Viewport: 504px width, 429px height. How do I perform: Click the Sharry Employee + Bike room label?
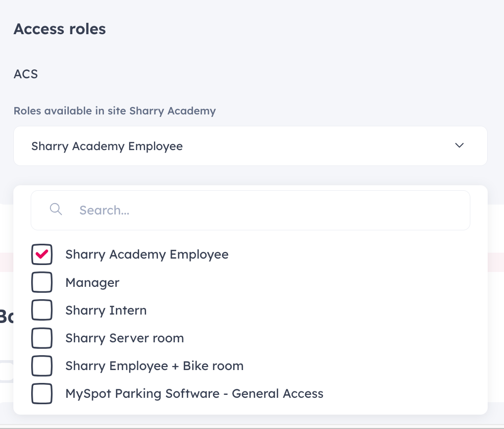154,366
